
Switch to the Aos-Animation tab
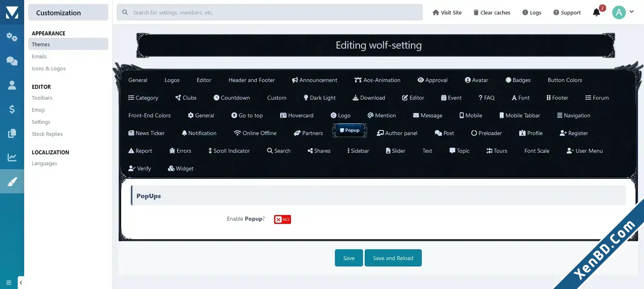(378, 80)
